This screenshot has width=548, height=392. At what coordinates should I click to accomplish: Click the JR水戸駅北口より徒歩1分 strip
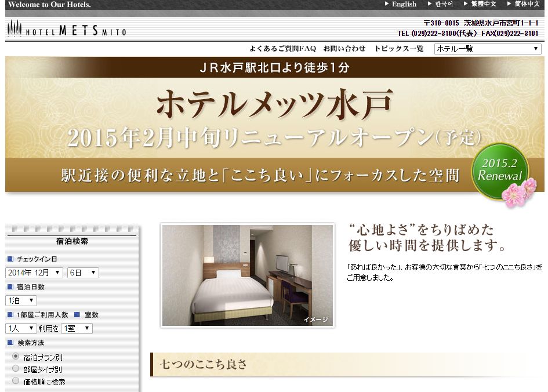pos(274,67)
